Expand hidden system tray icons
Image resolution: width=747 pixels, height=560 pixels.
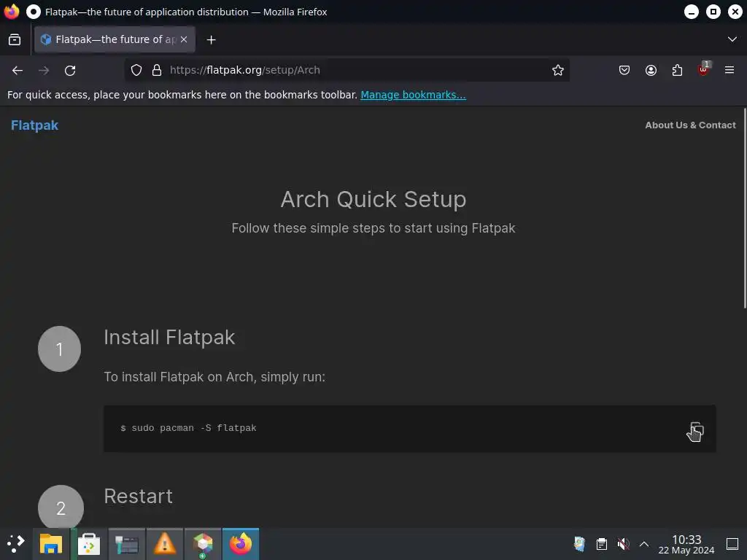point(644,543)
